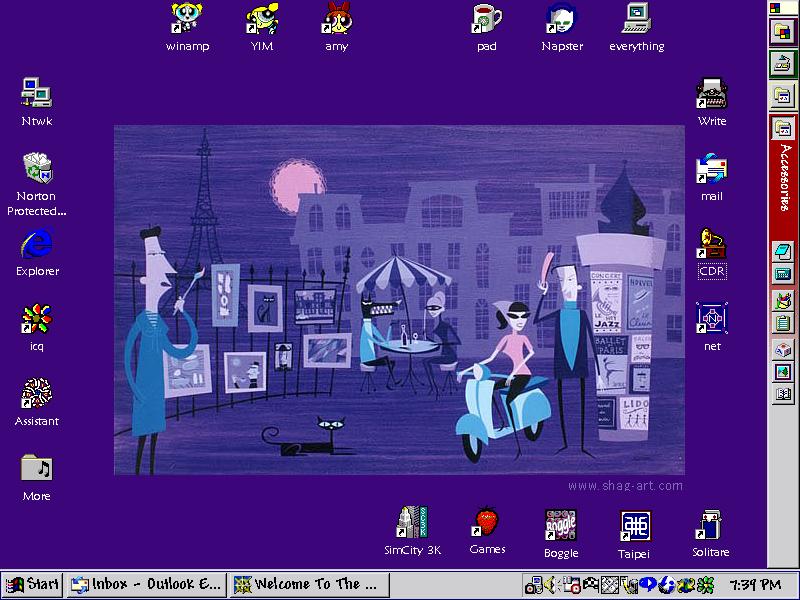Screen dimensions: 800x600
Task: Select the Taipei game shortcut
Action: pos(634,526)
